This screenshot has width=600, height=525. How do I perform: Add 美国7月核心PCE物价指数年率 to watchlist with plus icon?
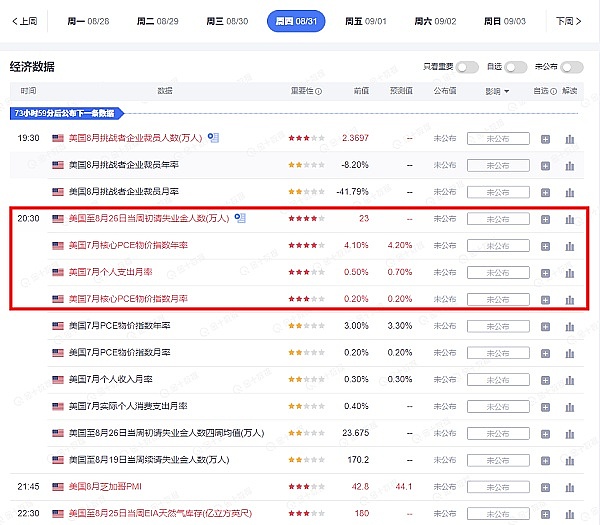click(545, 245)
